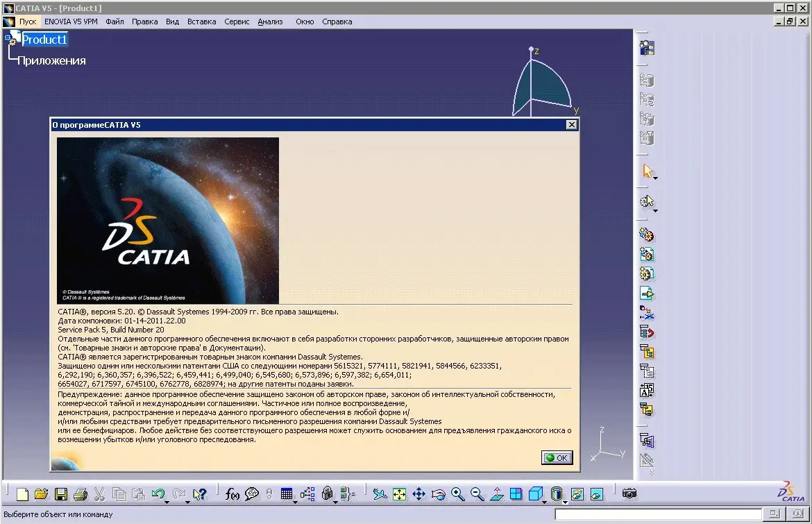The image size is (812, 524).
Task: Save the document with the floppy icon
Action: pyautogui.click(x=61, y=494)
